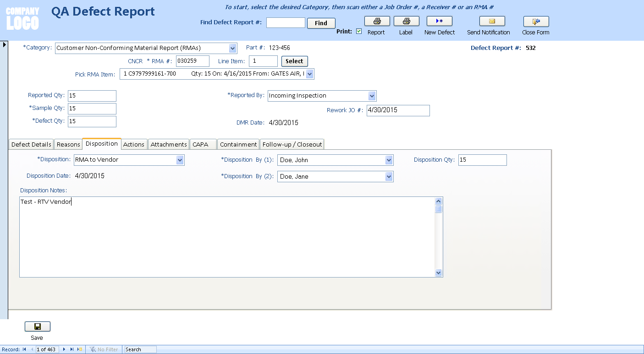Viewport: 644px width, 354px height.
Task: Toggle the Print checkbox
Action: pos(359,32)
